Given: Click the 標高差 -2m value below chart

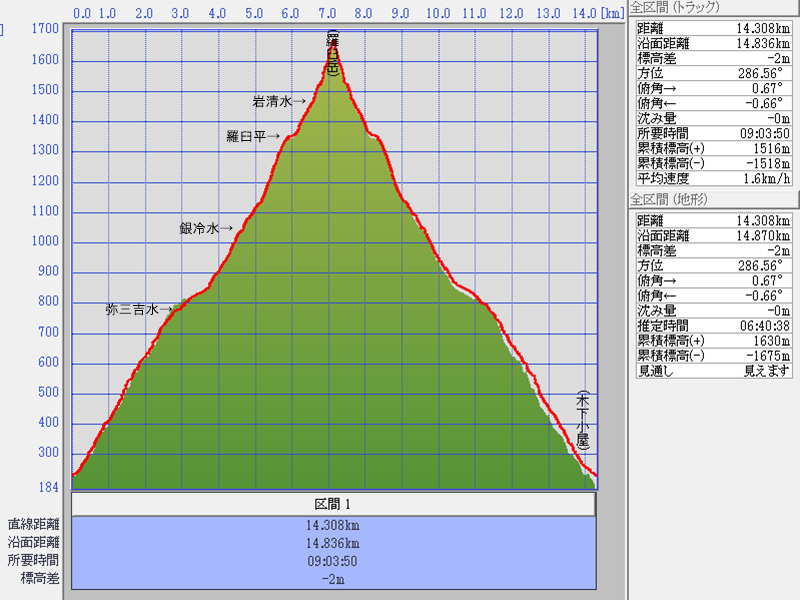Looking at the screenshot, I should [333, 579].
